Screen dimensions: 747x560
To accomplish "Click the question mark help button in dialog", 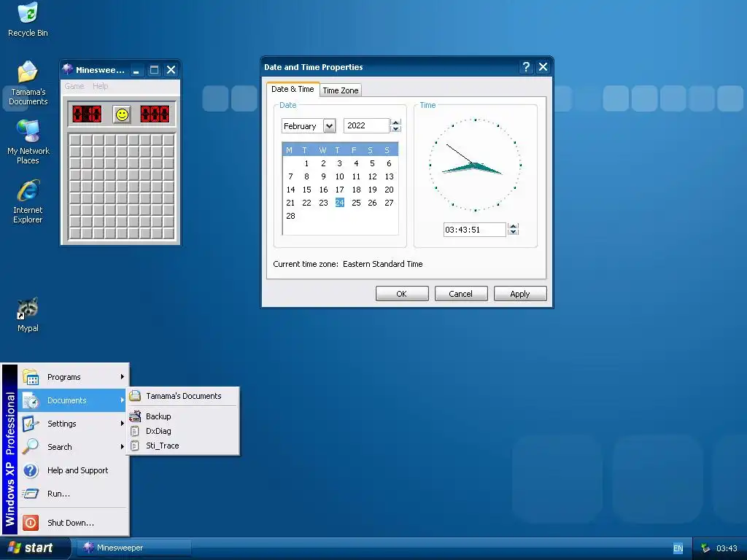I will [x=526, y=67].
